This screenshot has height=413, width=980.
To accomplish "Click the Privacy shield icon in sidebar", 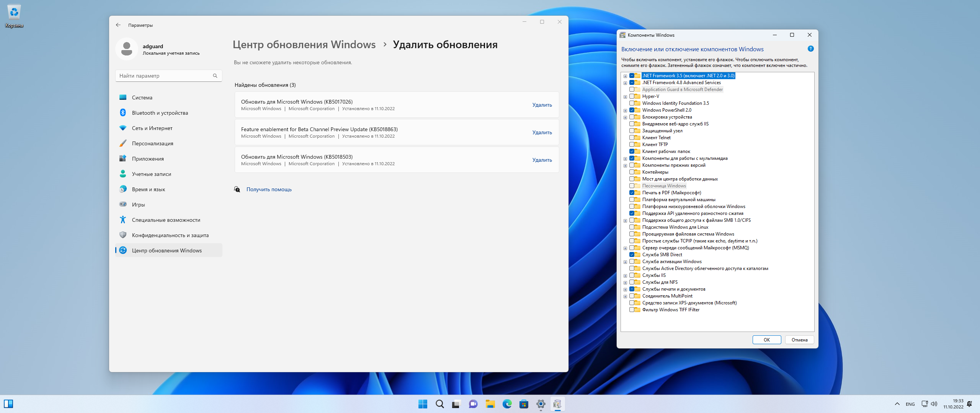I will pos(123,235).
